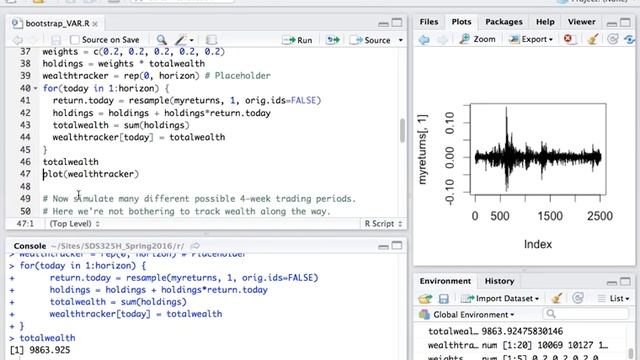This screenshot has height=360, width=640.
Task: Open the Export plot dropdown
Action: (531, 39)
